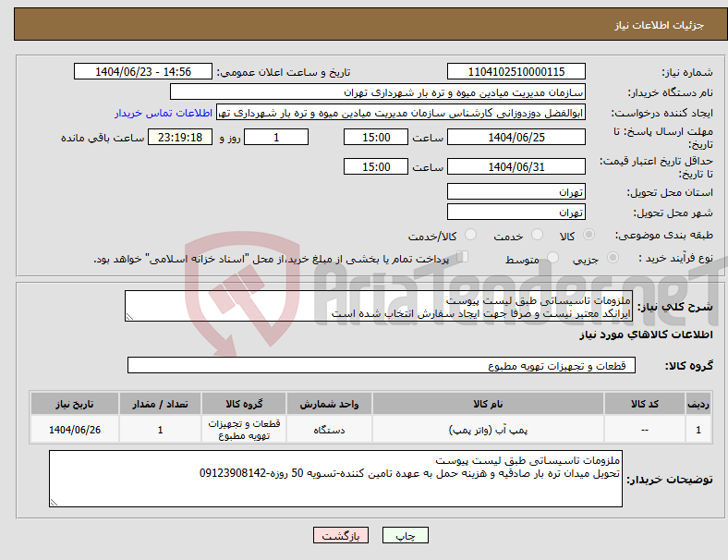
Task: Click the چاپ print button
Action: (x=406, y=535)
